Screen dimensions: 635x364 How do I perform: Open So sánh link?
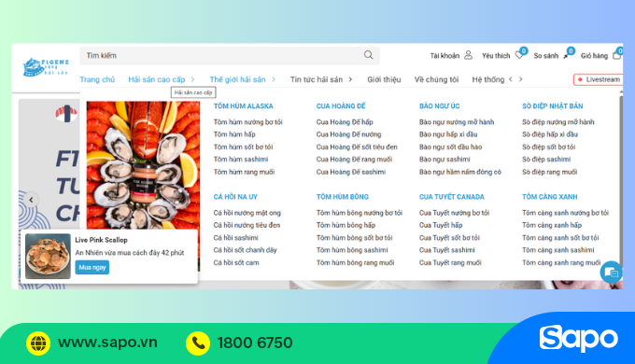click(546, 55)
